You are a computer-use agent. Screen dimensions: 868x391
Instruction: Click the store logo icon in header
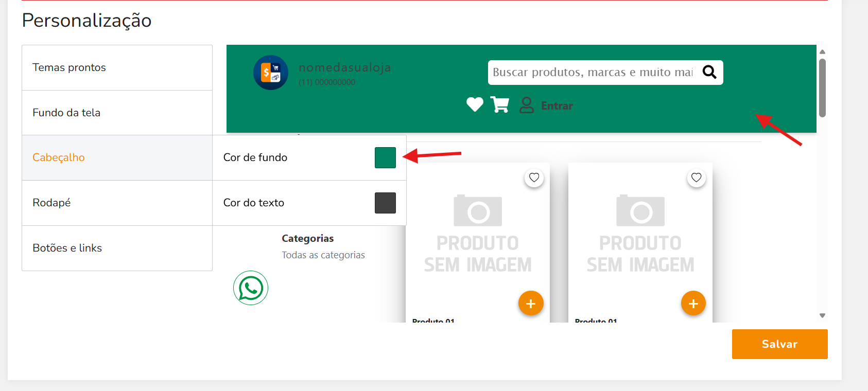(271, 73)
